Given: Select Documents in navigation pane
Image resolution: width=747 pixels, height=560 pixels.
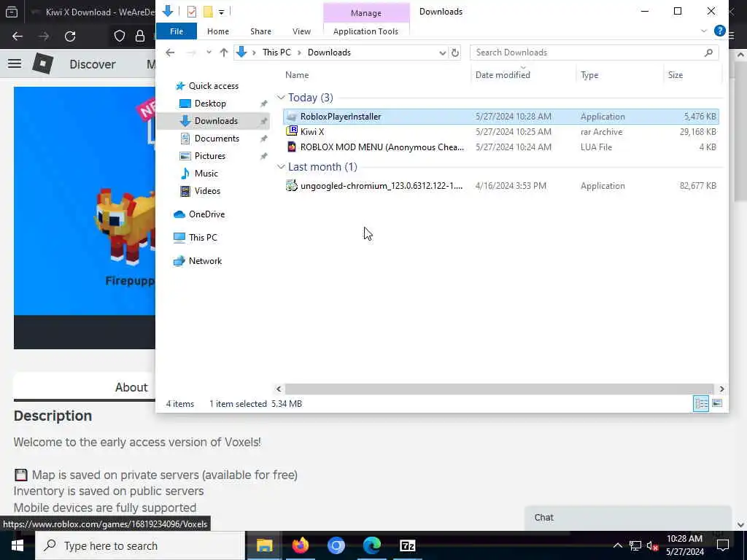Looking at the screenshot, I should point(217,139).
